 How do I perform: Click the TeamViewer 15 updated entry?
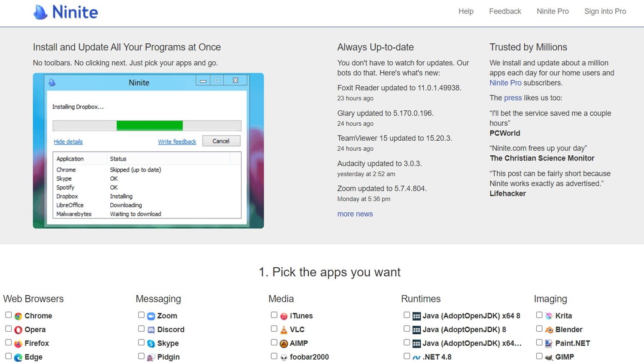point(395,138)
